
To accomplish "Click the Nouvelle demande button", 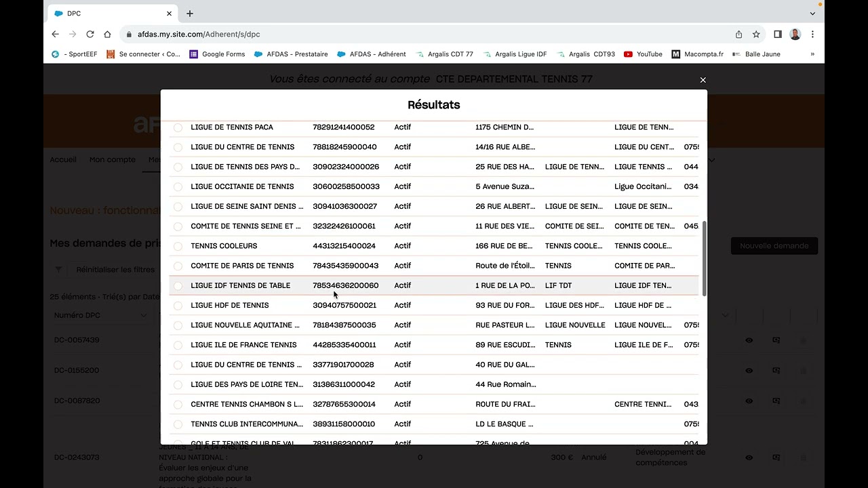I will point(774,246).
